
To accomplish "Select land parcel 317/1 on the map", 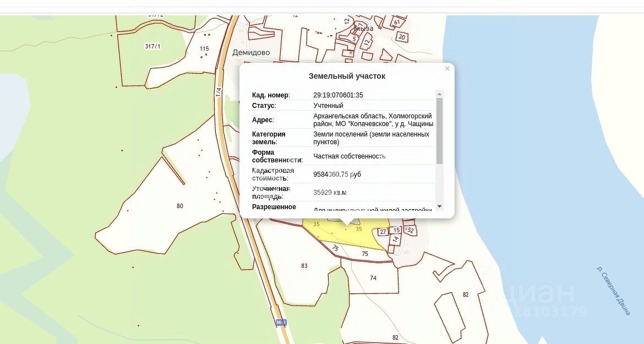I will (x=153, y=46).
